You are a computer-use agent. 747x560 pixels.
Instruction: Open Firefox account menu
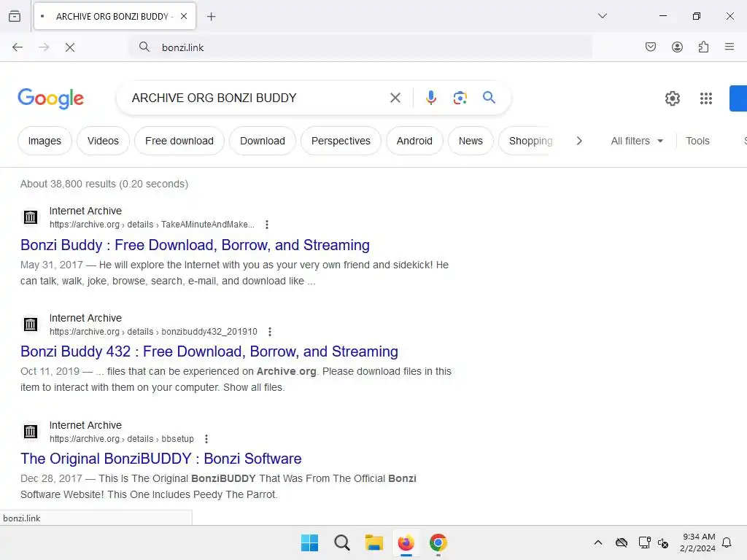(x=677, y=47)
